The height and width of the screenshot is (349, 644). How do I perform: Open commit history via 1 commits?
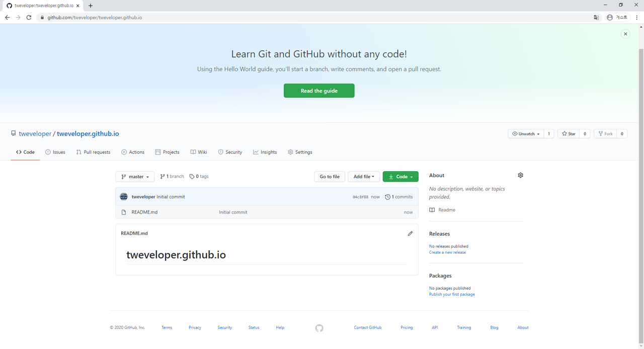(x=398, y=197)
